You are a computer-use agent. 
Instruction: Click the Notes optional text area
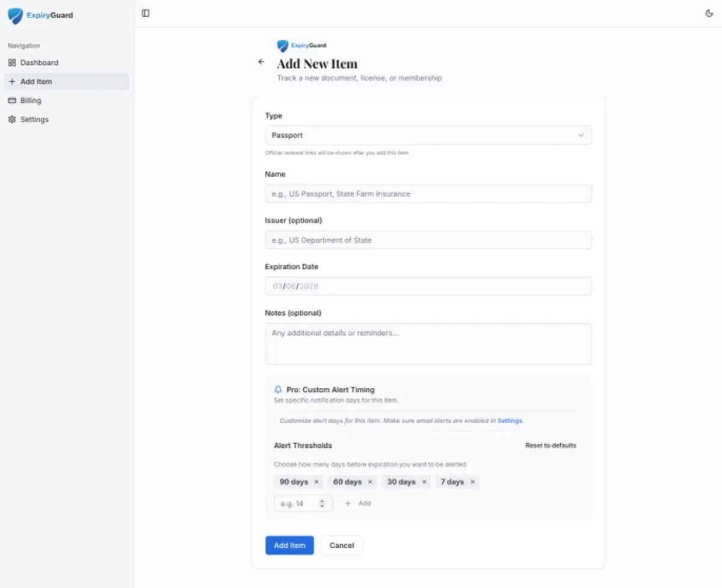click(428, 344)
